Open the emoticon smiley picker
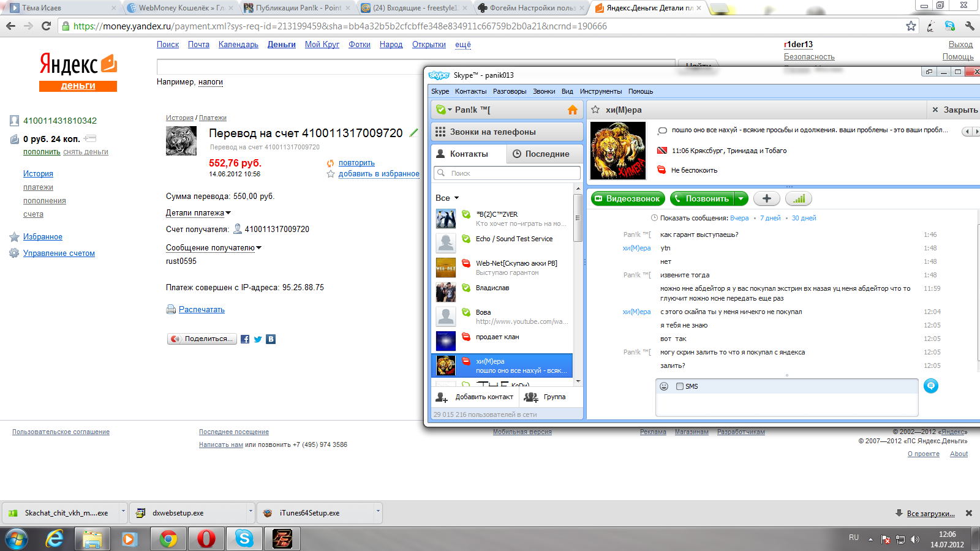The height and width of the screenshot is (551, 980). point(664,386)
